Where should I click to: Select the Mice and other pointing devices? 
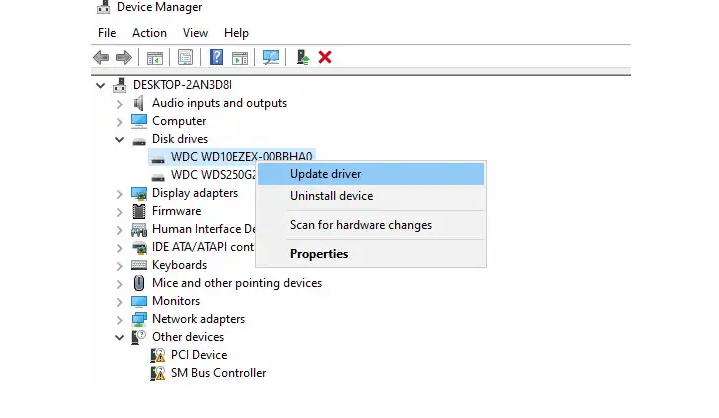pos(236,283)
